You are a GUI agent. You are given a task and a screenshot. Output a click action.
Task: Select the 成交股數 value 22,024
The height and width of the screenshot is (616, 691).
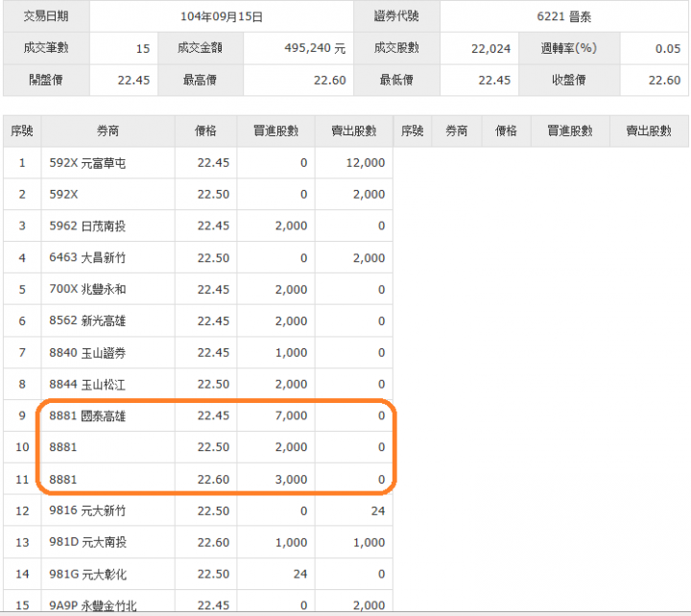[490, 49]
